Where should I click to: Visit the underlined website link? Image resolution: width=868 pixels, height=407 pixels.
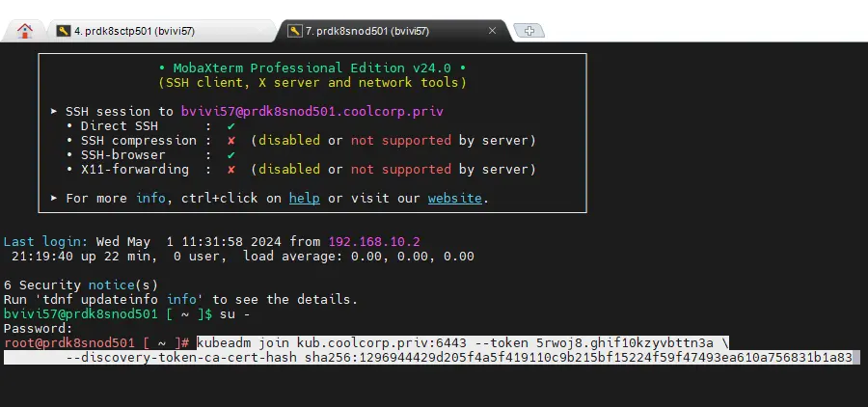[x=455, y=199]
